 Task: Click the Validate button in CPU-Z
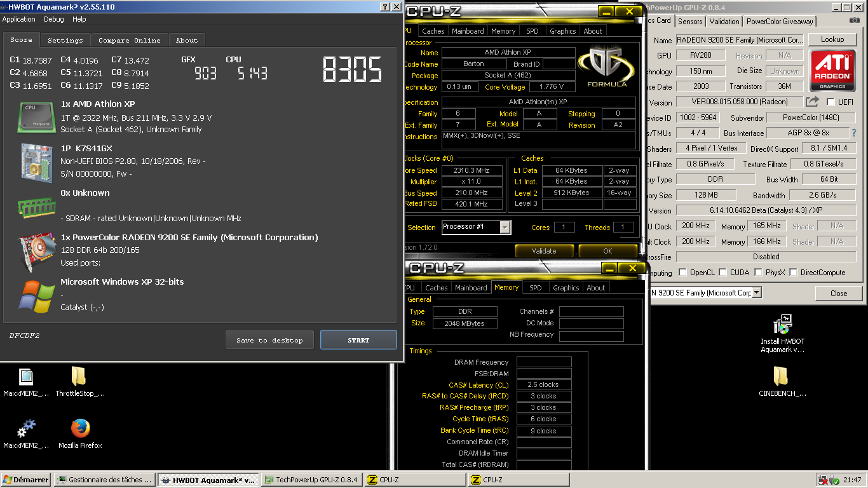click(544, 251)
